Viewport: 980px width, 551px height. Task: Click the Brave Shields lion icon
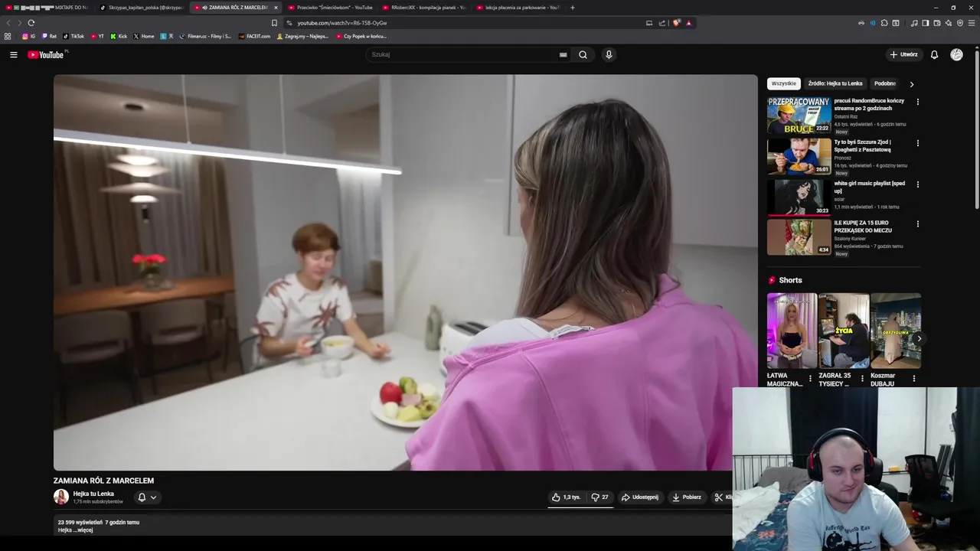[x=676, y=23]
